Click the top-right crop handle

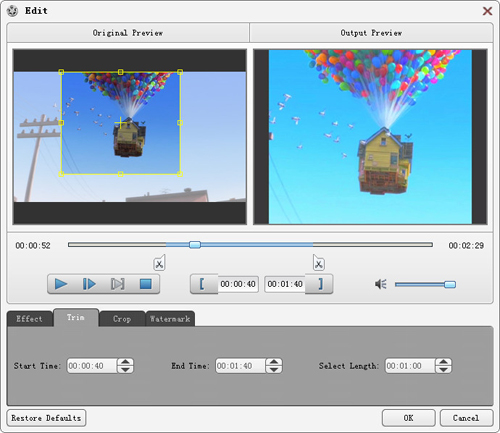coord(180,72)
